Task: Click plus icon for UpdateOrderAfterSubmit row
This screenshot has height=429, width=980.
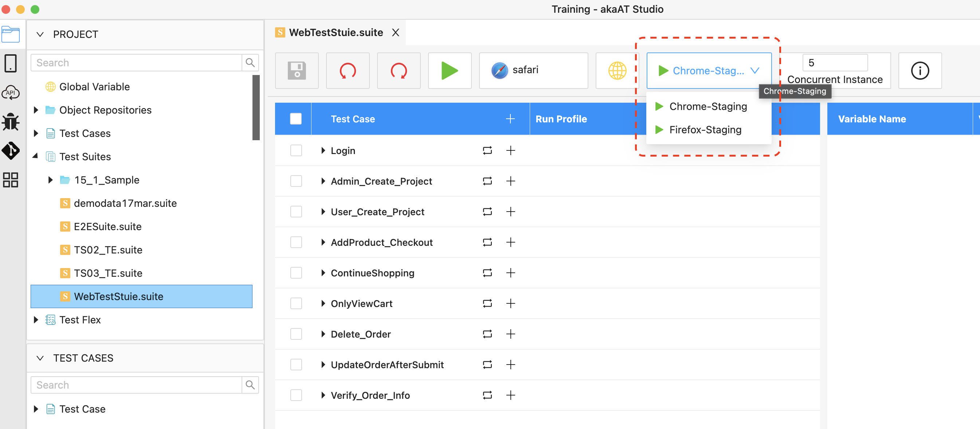Action: coord(510,365)
